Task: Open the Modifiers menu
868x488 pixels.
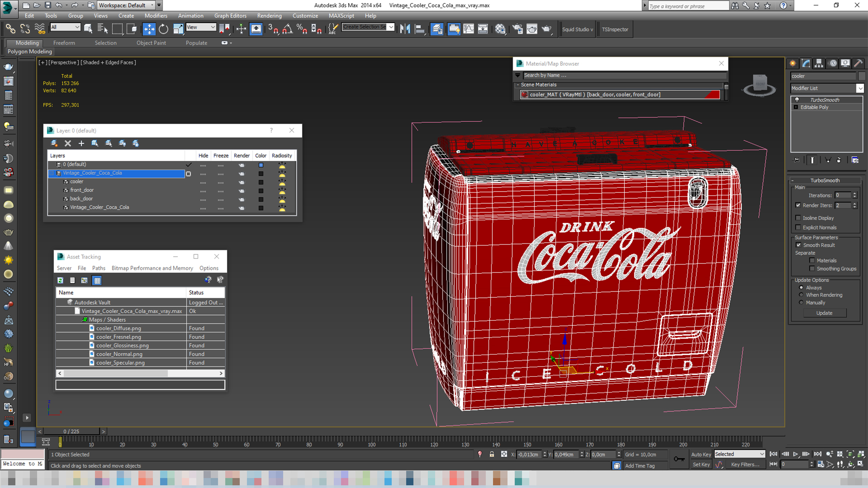Action: pyautogui.click(x=156, y=16)
